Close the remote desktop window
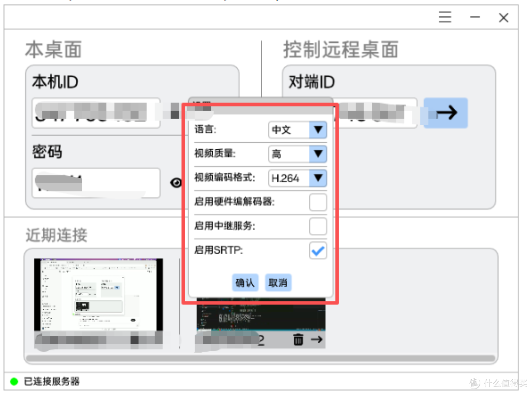Image resolution: width=532 pixels, height=394 pixels. (503, 18)
